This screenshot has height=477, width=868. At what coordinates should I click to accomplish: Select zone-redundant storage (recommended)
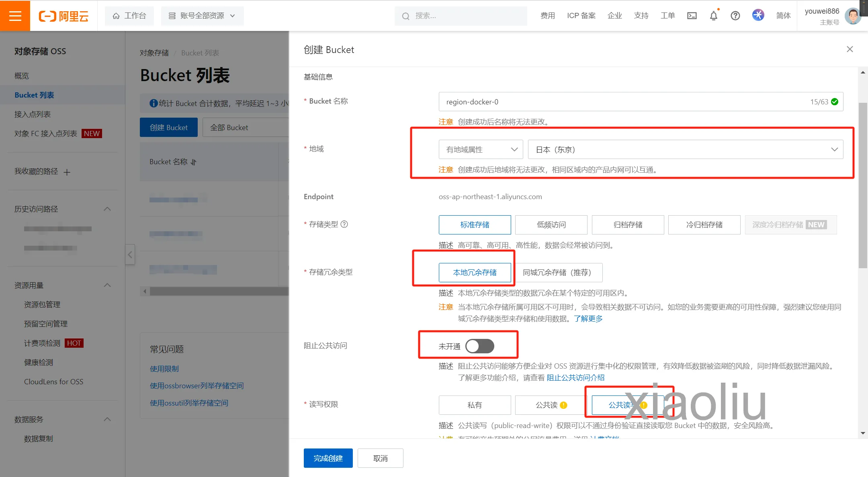[x=557, y=273]
